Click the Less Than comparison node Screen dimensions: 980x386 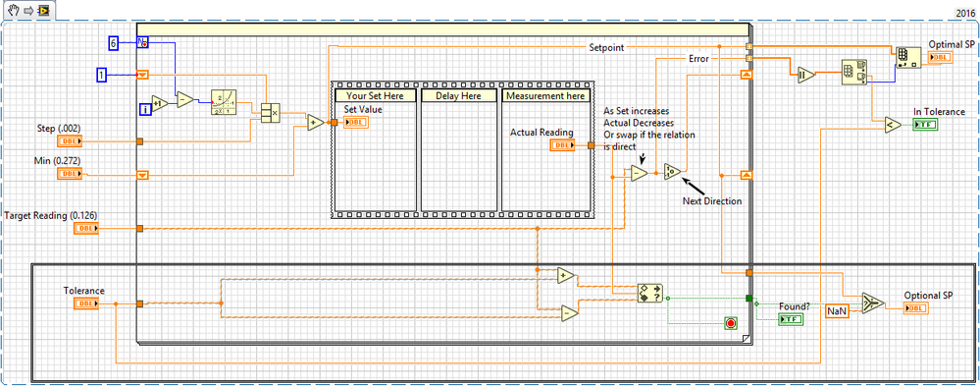(x=892, y=125)
